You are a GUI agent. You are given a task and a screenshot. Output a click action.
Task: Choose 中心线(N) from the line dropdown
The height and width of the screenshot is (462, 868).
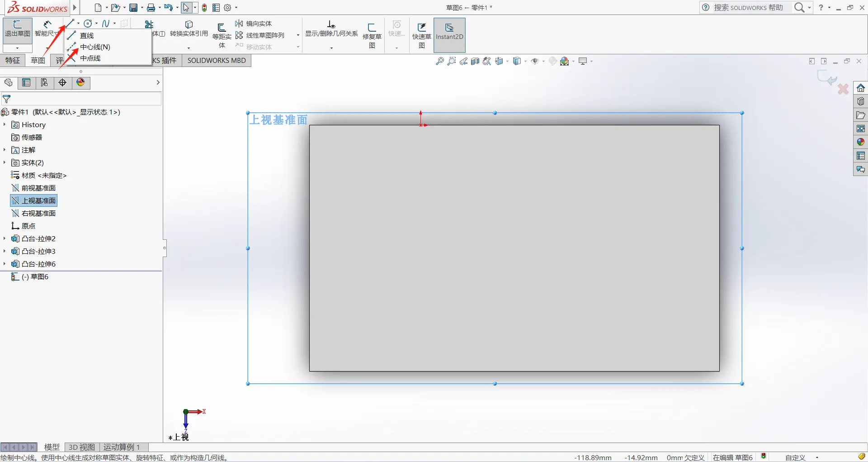coord(95,47)
